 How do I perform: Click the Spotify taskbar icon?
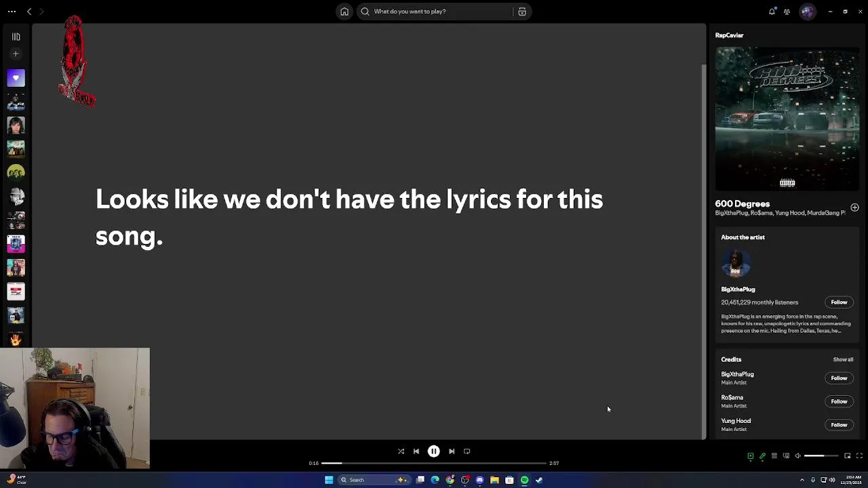pyautogui.click(x=524, y=480)
